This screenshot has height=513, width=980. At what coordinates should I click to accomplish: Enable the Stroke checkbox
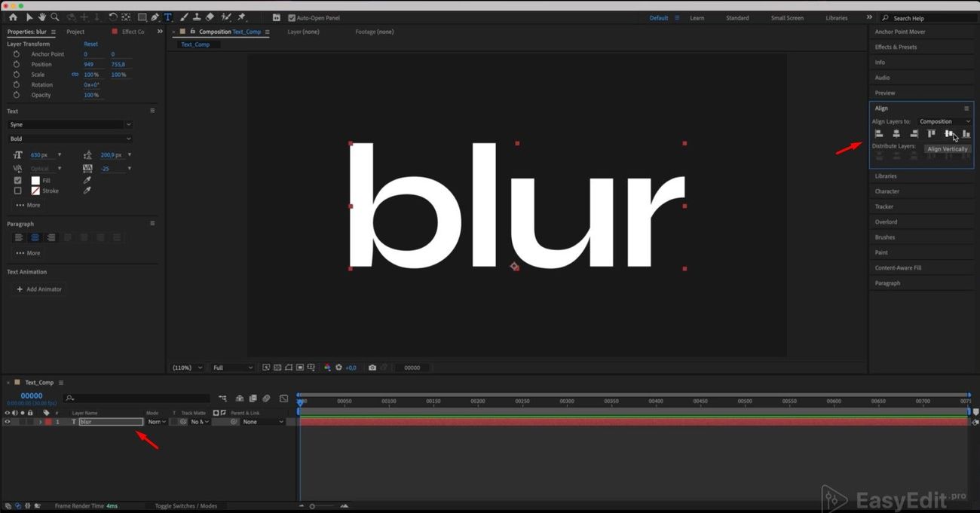(x=18, y=191)
